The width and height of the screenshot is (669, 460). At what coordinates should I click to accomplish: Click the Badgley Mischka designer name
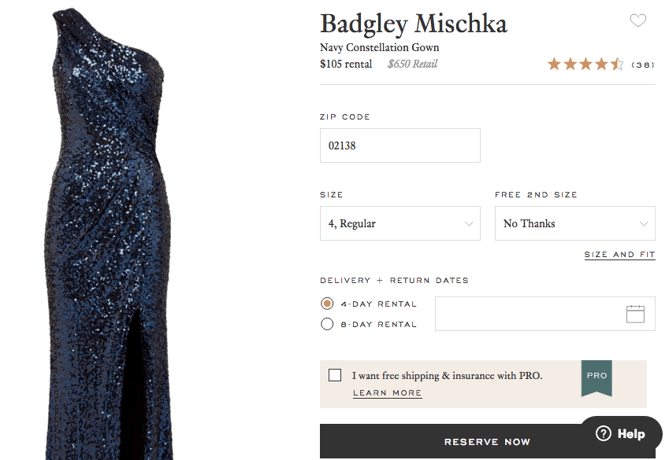pyautogui.click(x=413, y=23)
